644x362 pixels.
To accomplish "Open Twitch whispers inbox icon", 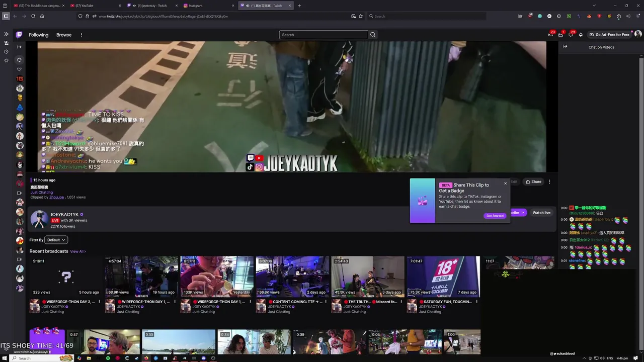I will (x=561, y=34).
